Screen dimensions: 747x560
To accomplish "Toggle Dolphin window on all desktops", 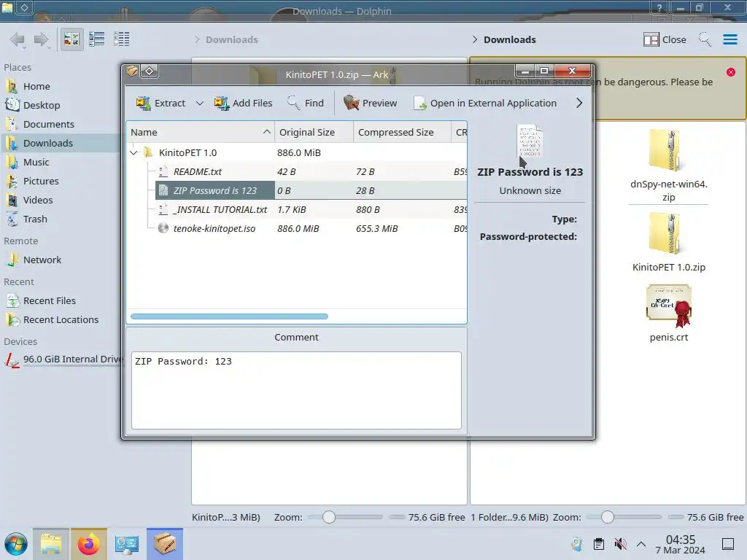I will click(x=24, y=7).
